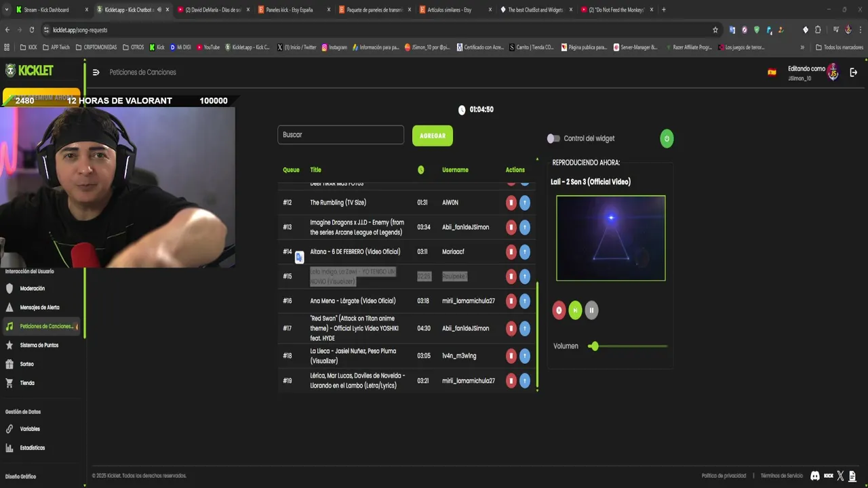Click the logout icon at top right
Viewport: 868px width, 488px height.
[x=853, y=73]
